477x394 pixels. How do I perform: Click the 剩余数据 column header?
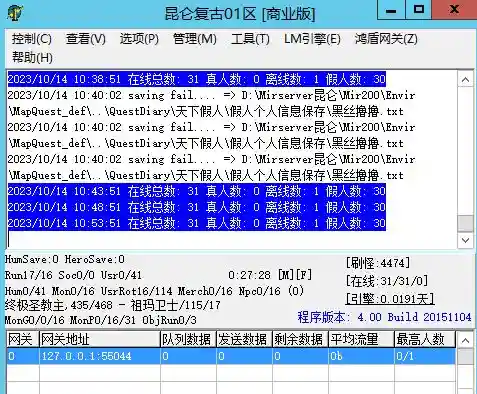(300, 339)
